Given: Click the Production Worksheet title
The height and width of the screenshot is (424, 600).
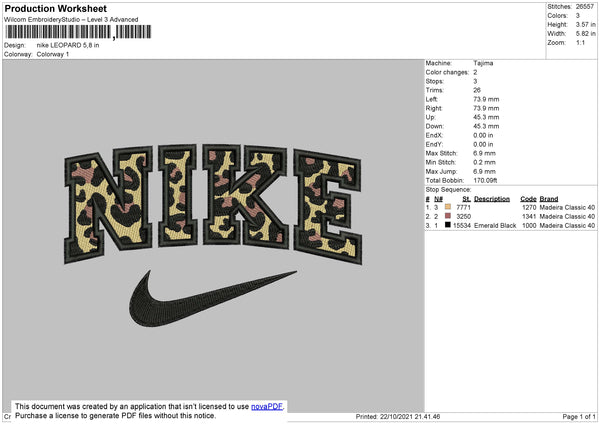Looking at the screenshot, I should 55,8.
